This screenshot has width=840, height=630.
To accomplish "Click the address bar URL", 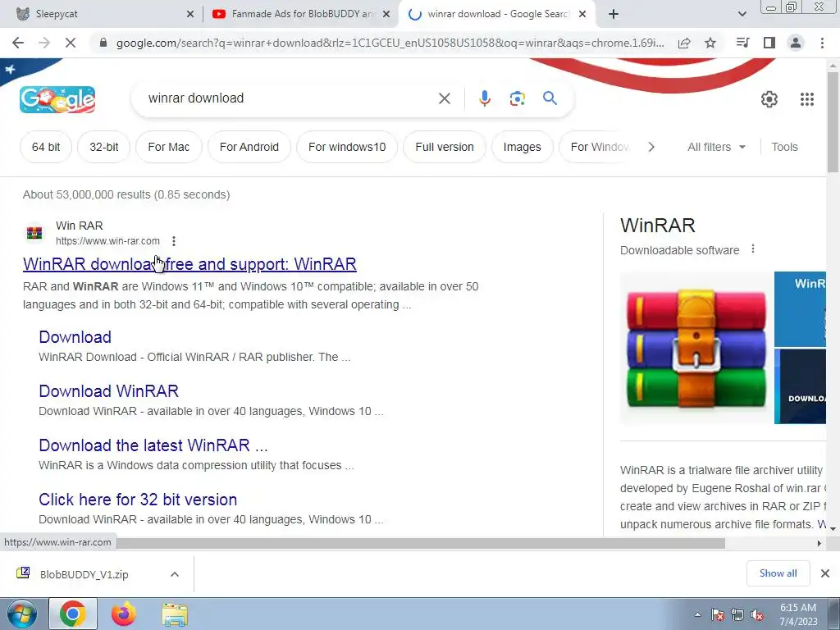I will (390, 43).
